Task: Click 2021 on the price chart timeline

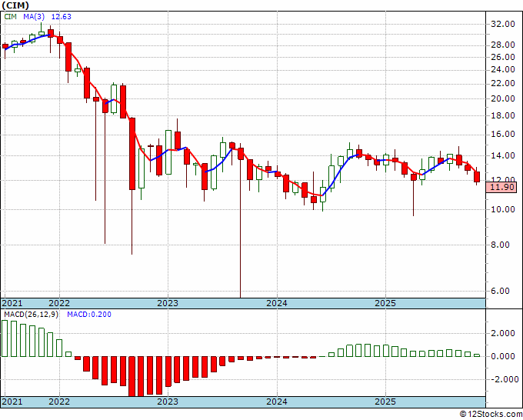Action: click(12, 303)
